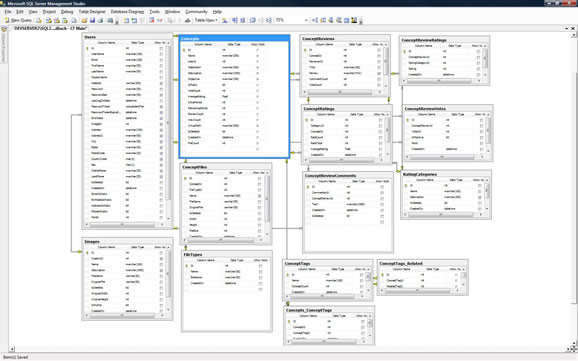Click the Add Table diagram icon
Screen dimensions: 578x361
click(x=134, y=20)
